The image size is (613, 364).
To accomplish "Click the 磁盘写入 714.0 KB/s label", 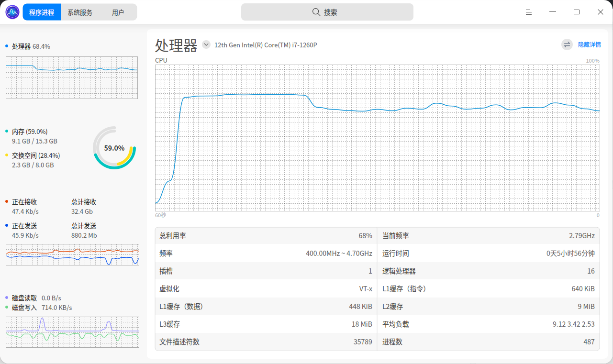I will coord(42,308).
